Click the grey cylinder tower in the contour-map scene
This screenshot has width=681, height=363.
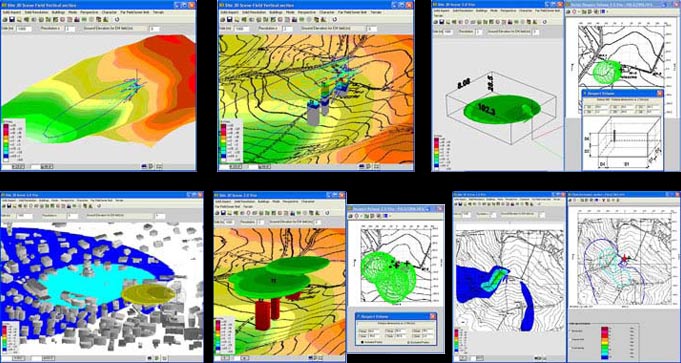(x=314, y=113)
